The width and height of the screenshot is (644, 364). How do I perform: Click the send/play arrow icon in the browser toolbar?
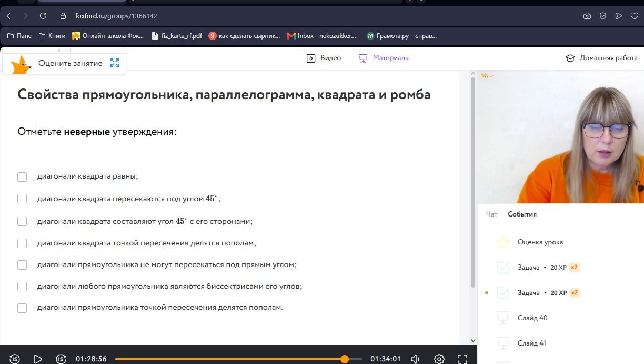pos(619,16)
